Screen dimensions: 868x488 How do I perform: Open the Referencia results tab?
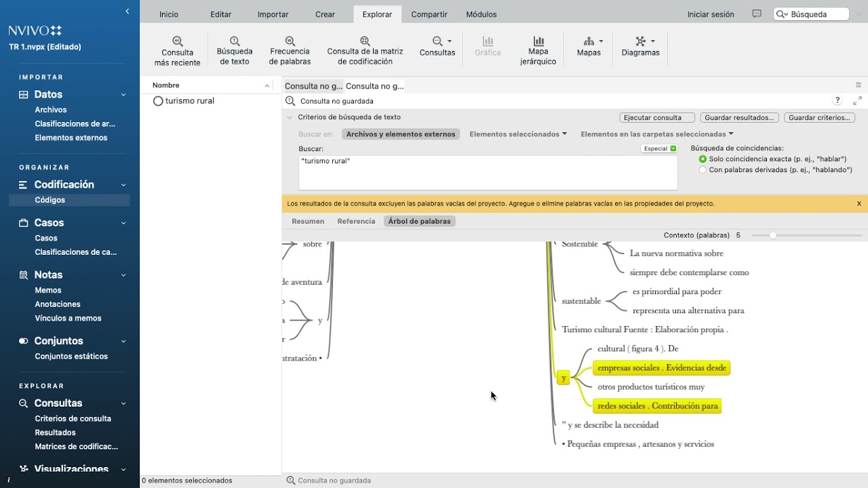[x=356, y=221]
